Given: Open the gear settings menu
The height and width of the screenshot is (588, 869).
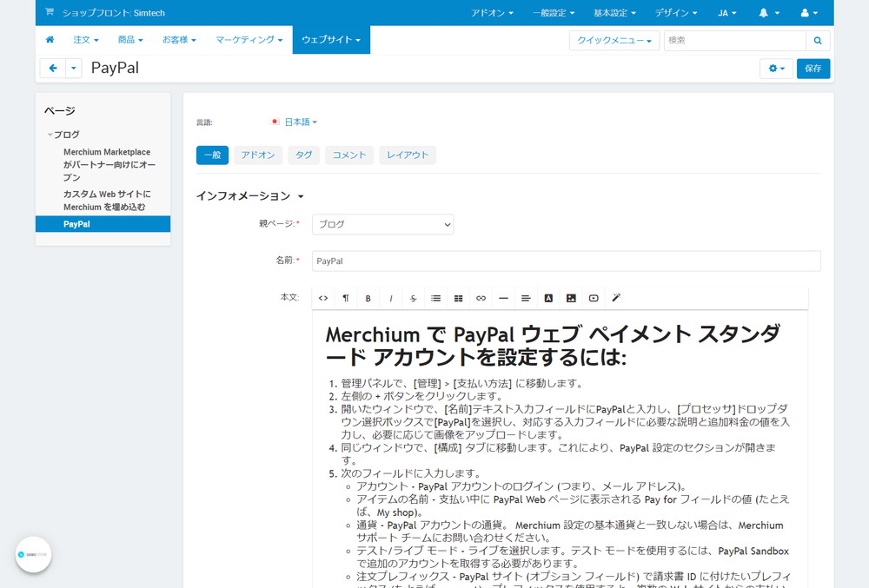Looking at the screenshot, I should click(x=776, y=69).
